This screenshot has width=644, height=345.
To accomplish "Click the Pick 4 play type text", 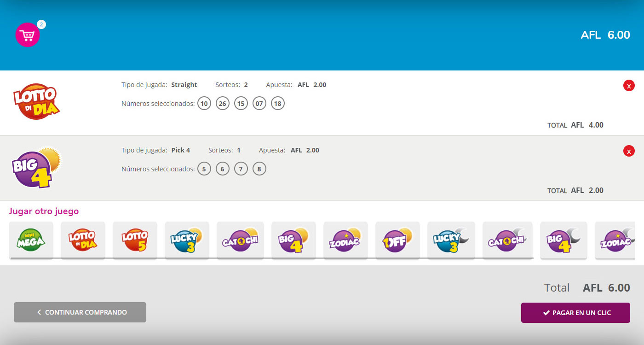I will click(180, 150).
